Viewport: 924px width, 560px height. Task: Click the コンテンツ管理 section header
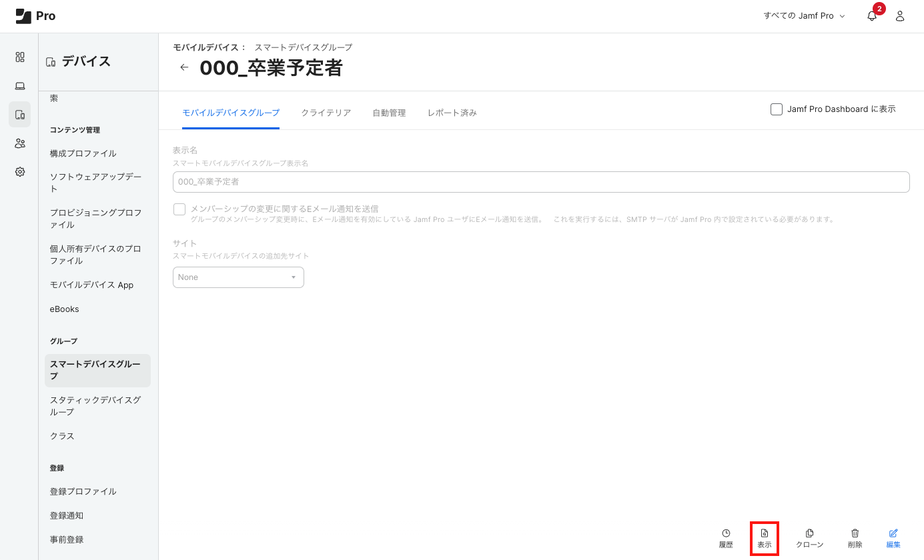point(75,130)
